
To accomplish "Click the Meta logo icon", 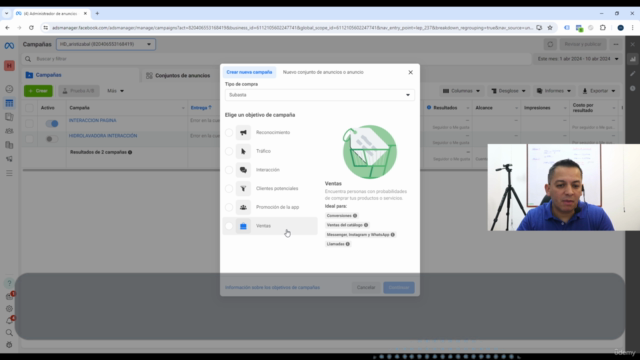I will [x=9, y=46].
